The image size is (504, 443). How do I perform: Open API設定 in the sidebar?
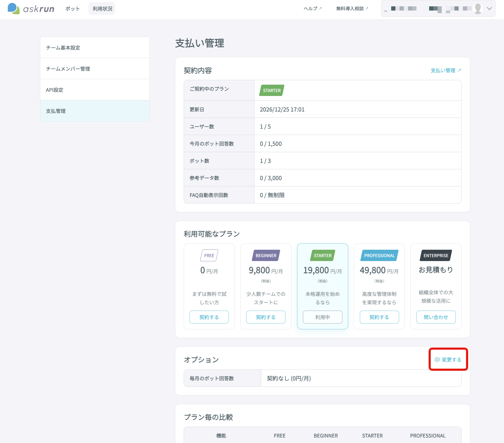pyautogui.click(x=95, y=90)
